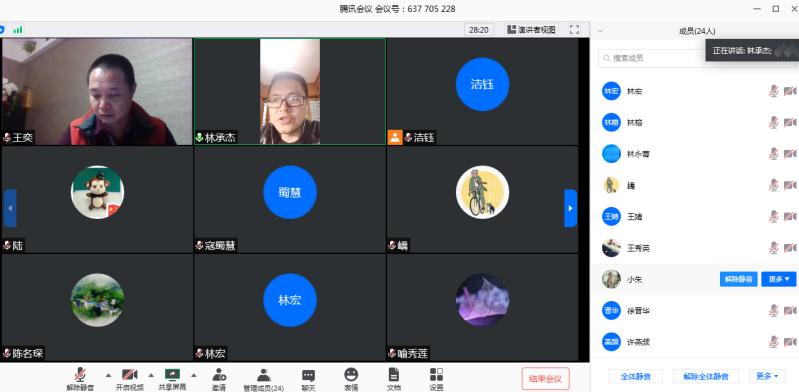Toggle microphone for 王秀英 in member list
This screenshot has height=392, width=799.
pyautogui.click(x=774, y=248)
